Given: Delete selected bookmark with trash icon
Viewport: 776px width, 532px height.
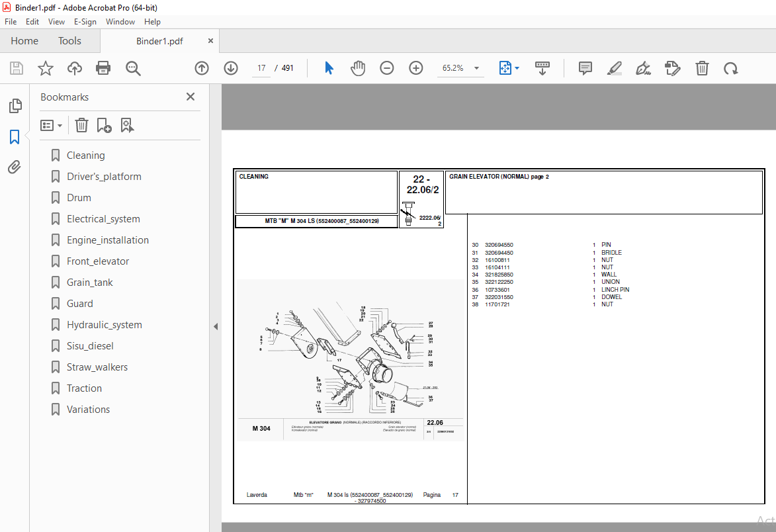Looking at the screenshot, I should [x=81, y=125].
